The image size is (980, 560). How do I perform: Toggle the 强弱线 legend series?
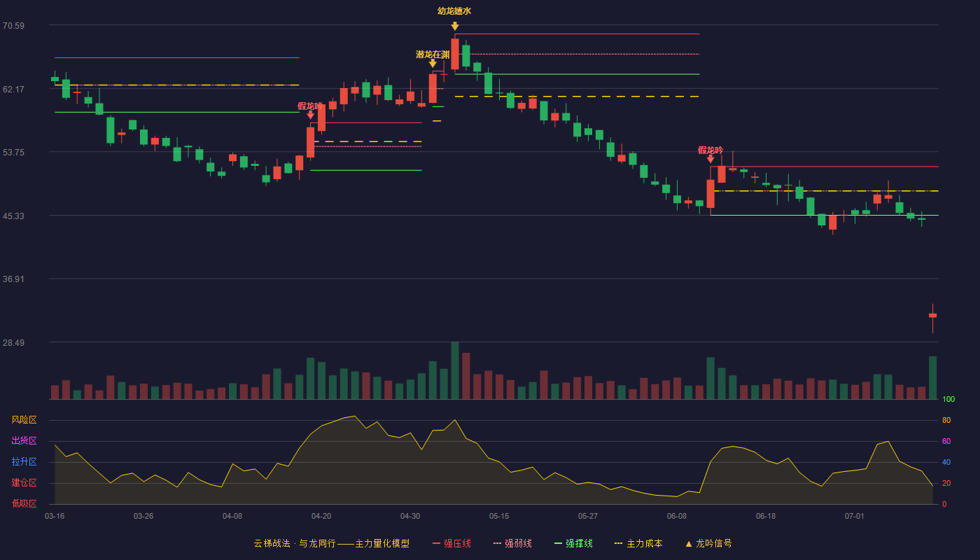[512, 543]
